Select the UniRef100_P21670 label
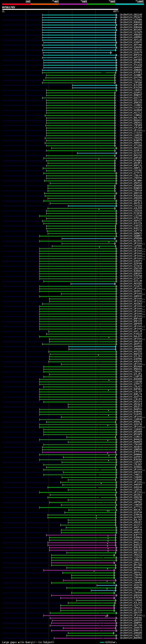This screenshot has width=146, height=644. click(x=131, y=286)
